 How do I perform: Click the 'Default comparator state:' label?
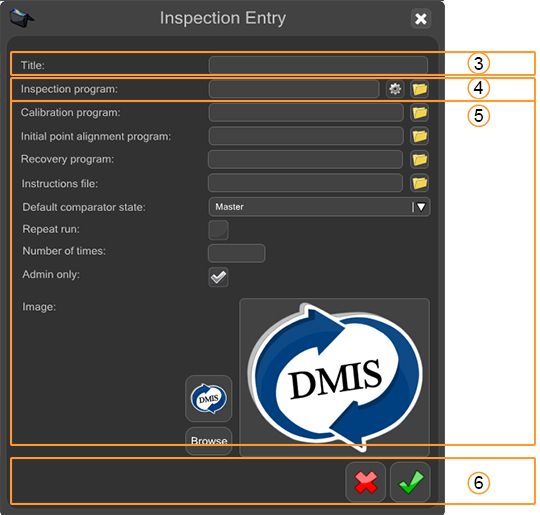(84, 207)
